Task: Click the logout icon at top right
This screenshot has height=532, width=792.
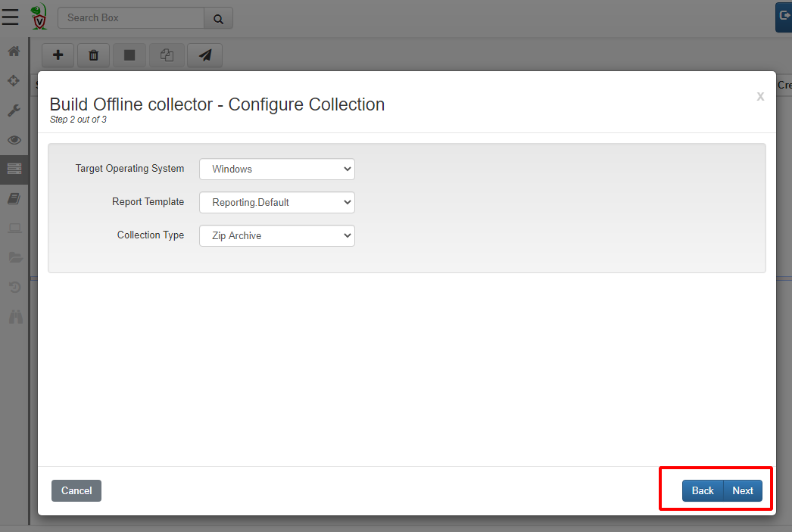Action: (x=784, y=16)
